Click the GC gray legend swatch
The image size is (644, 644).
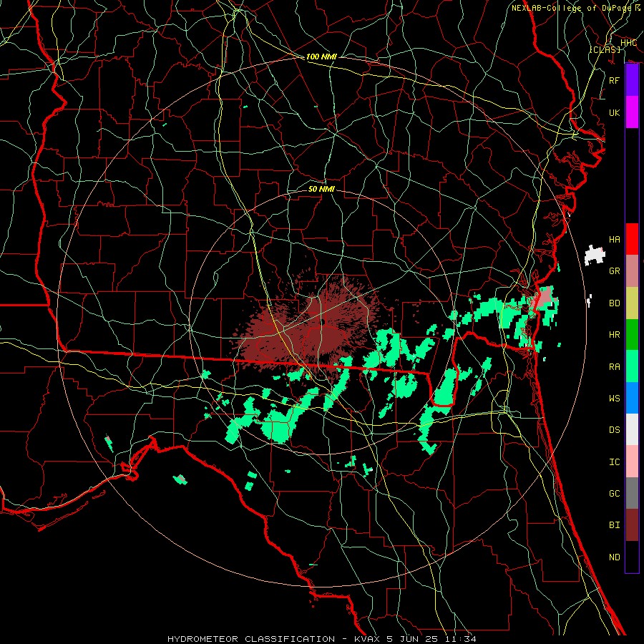tap(632, 493)
